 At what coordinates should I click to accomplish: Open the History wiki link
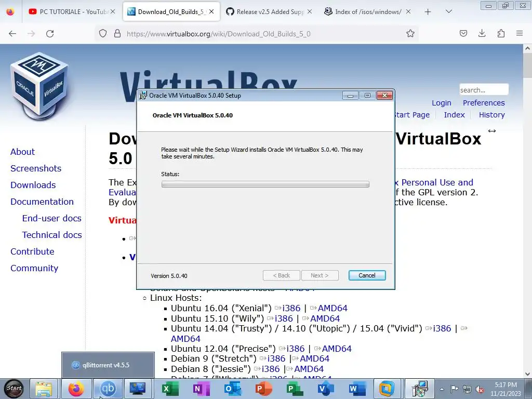(x=491, y=115)
